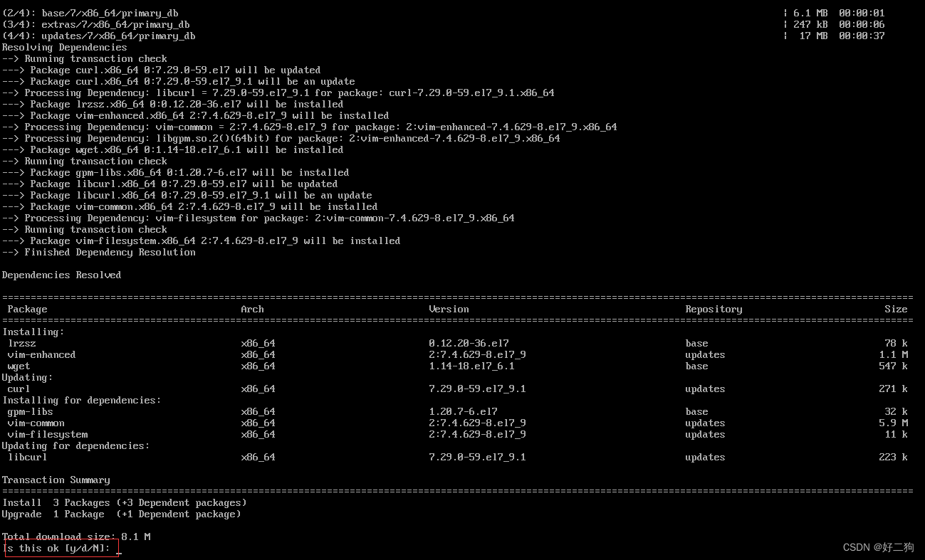Click the 'Arch' column header
925x560 pixels.
(x=252, y=310)
